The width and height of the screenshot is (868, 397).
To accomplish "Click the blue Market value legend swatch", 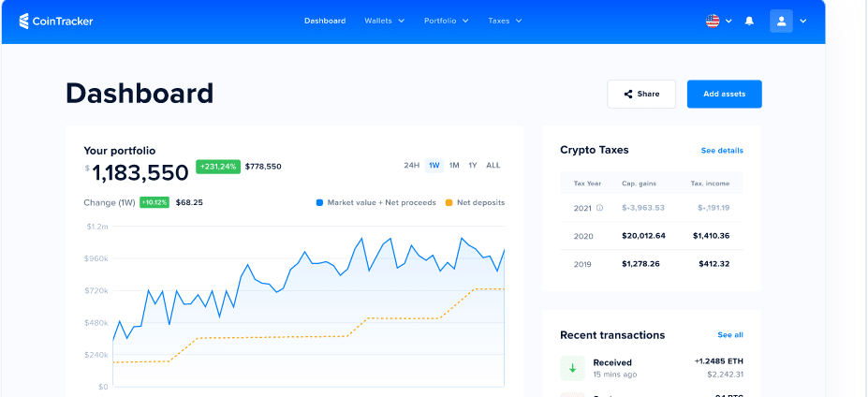I will [320, 202].
